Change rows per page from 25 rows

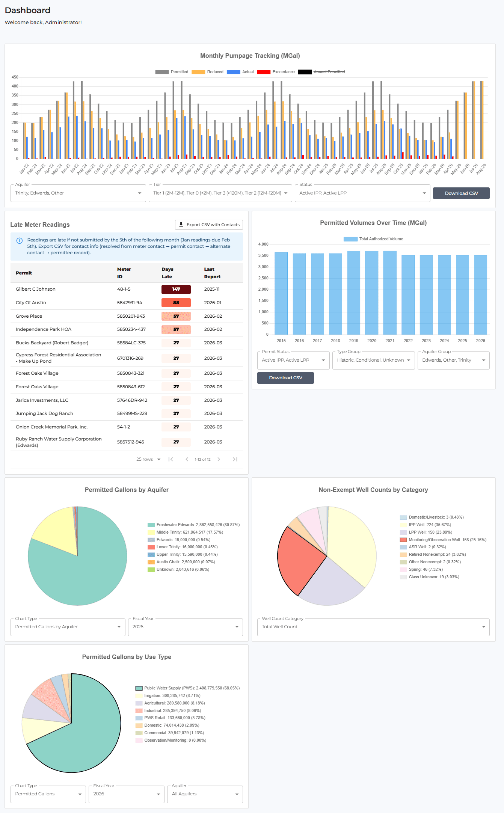148,459
